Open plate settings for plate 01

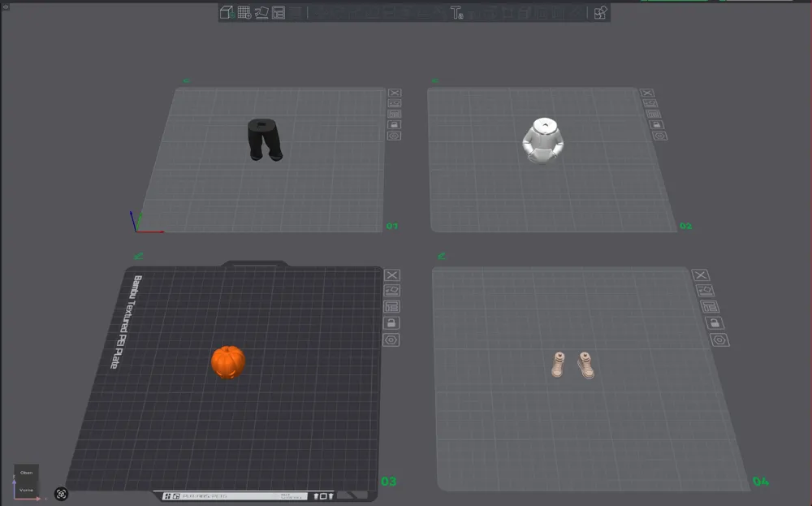click(x=395, y=136)
